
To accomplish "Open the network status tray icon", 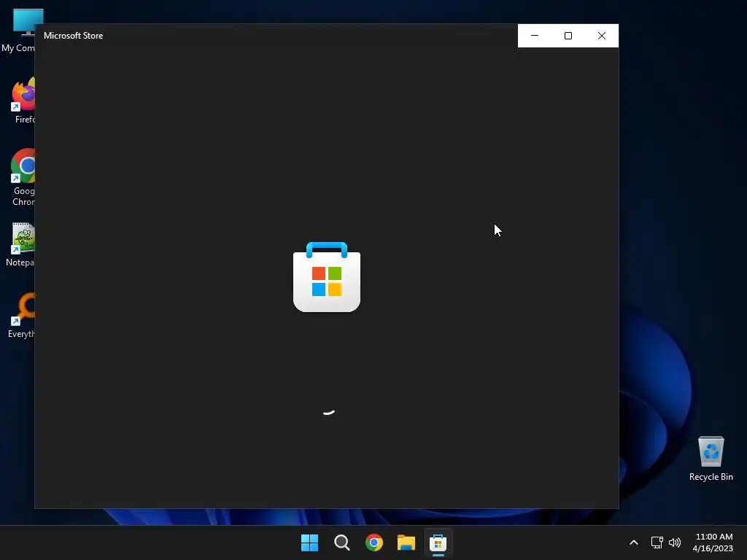I will [x=657, y=542].
